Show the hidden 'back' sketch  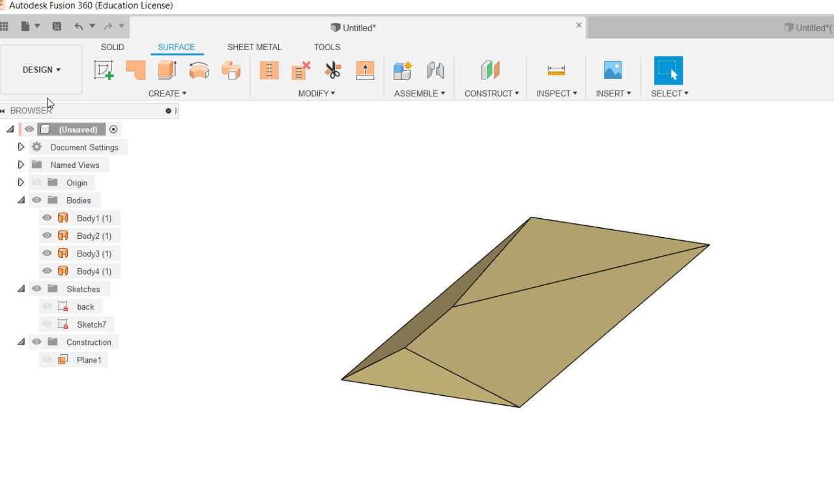[x=47, y=307]
